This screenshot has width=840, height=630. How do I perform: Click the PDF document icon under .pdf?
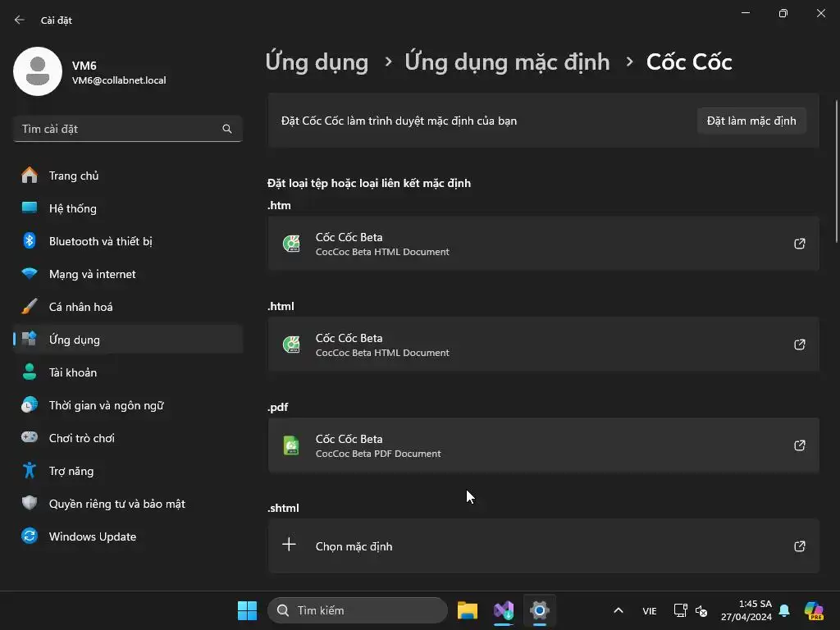291,445
